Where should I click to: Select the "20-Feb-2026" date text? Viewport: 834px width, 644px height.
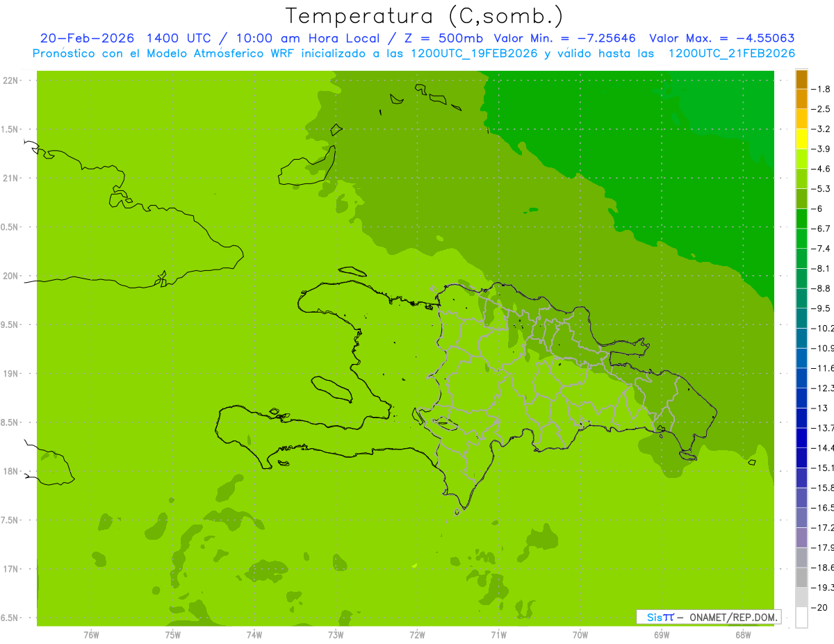coord(87,38)
